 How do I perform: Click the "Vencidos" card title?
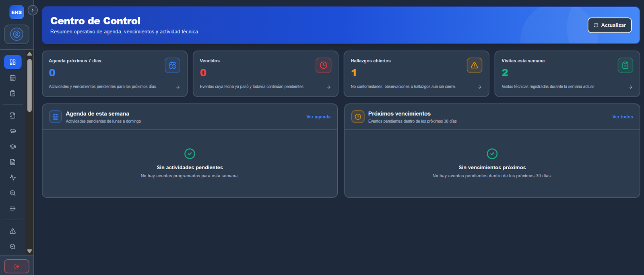click(x=210, y=61)
